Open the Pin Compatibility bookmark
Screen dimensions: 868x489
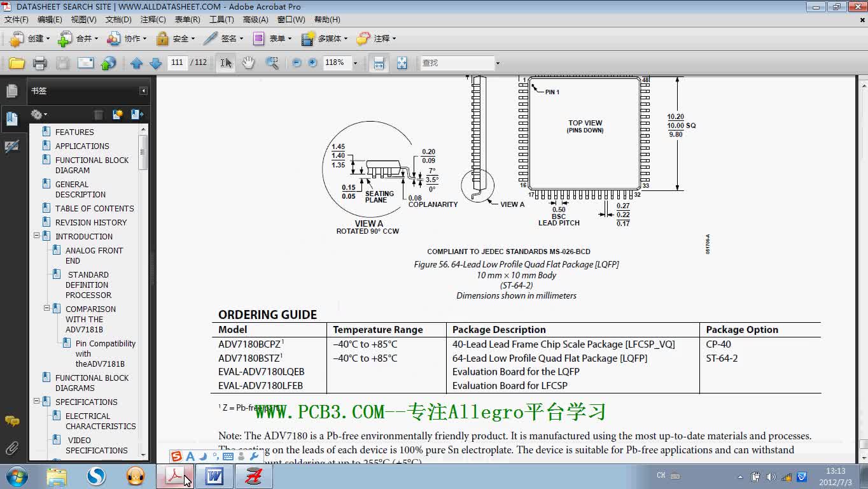[106, 353]
